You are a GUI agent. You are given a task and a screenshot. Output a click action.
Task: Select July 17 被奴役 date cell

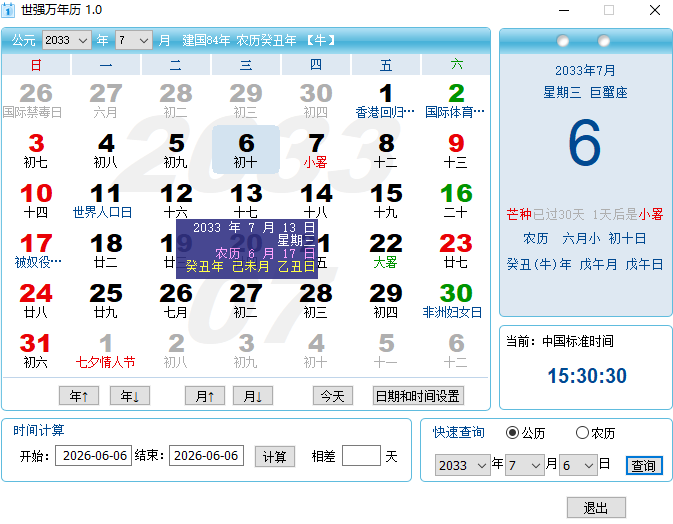click(x=36, y=250)
